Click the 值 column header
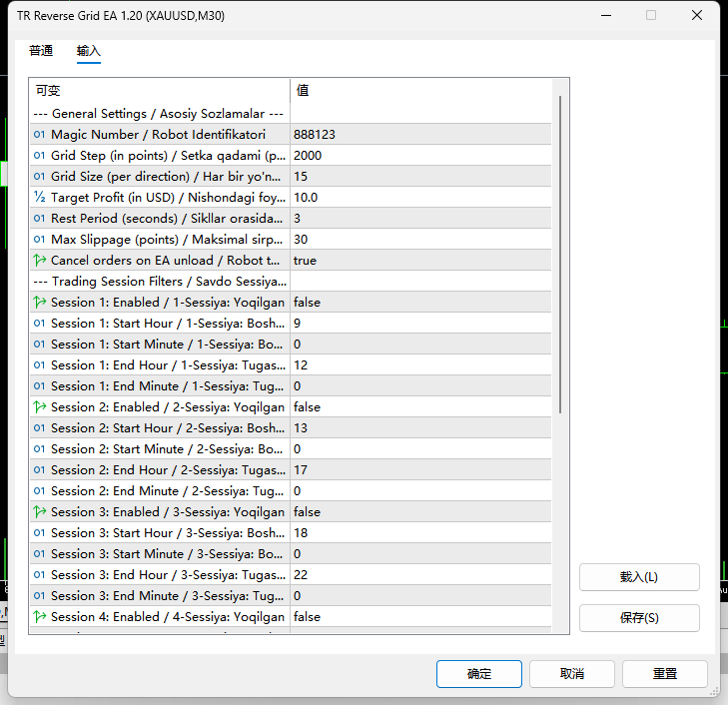 point(421,91)
